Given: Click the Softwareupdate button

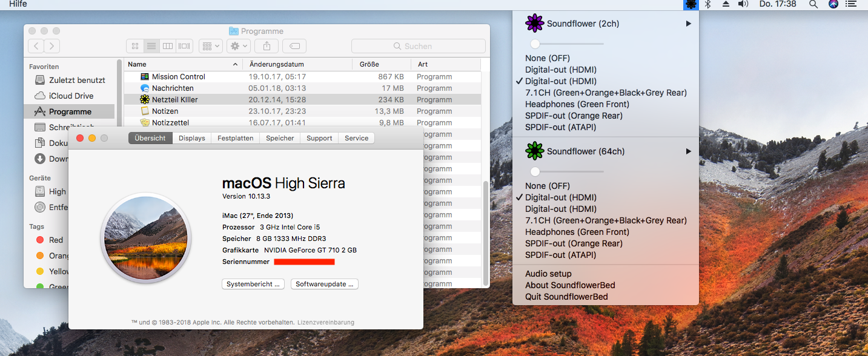Looking at the screenshot, I should 325,284.
